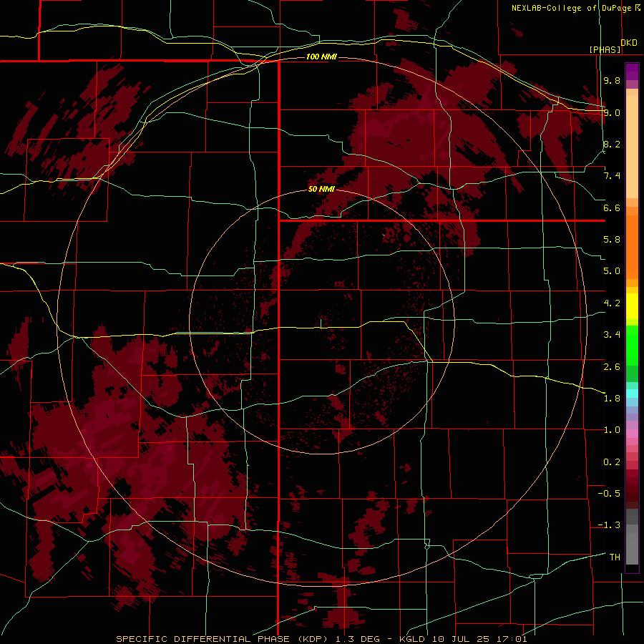Viewport: 644px width, 644px height.
Task: Click the 8.2 legend value label
Action: click(612, 144)
